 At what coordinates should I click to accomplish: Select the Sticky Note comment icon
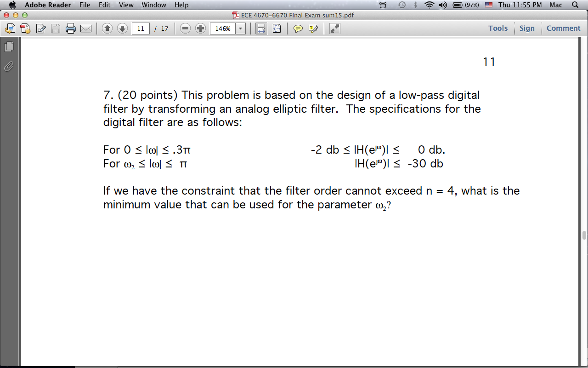click(x=298, y=29)
